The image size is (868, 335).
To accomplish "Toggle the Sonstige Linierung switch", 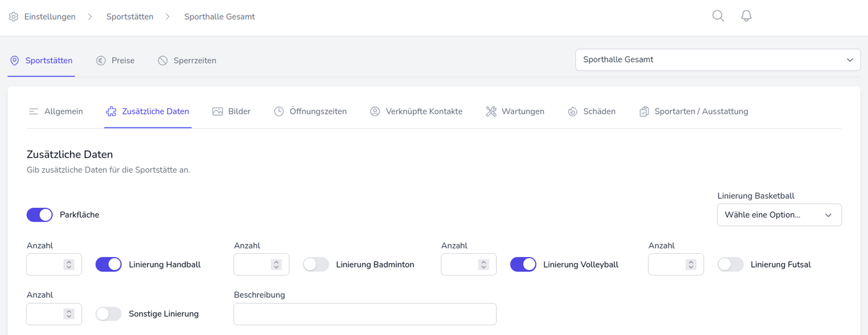I will click(x=108, y=314).
